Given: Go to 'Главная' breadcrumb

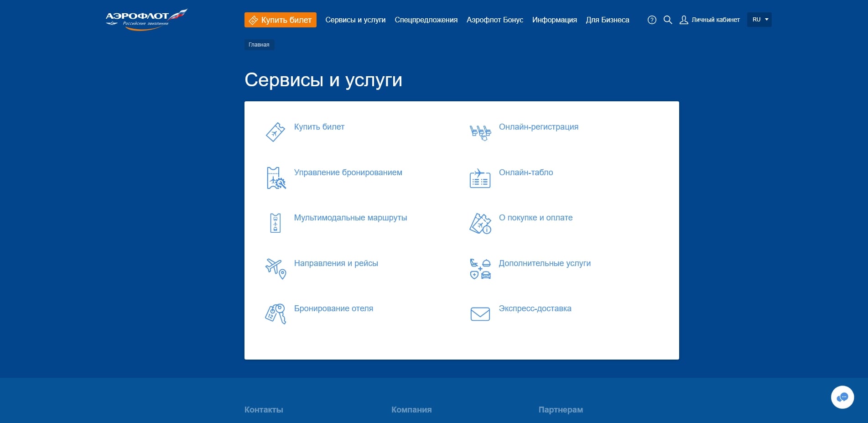Looking at the screenshot, I should [x=259, y=44].
